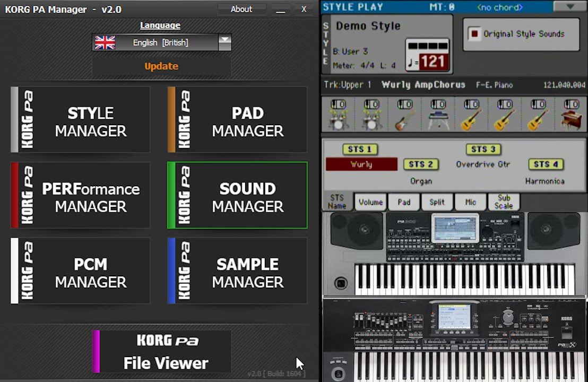This screenshot has width=588, height=382.
Task: Toggle play/mute above third yellow guitar
Action: (x=538, y=104)
